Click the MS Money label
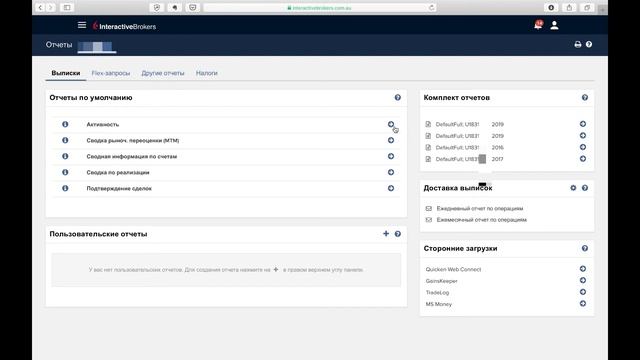Screen dimensions: 640x360 [x=439, y=304]
